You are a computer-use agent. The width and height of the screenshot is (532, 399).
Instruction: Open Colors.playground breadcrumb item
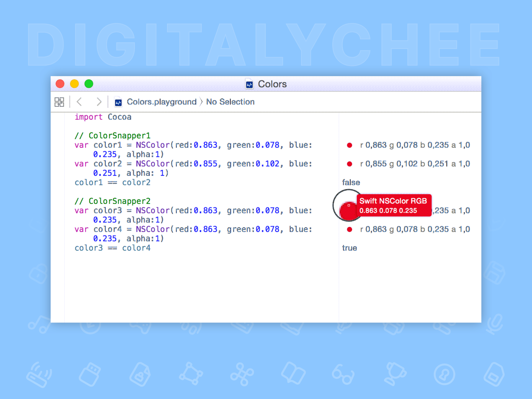click(162, 102)
